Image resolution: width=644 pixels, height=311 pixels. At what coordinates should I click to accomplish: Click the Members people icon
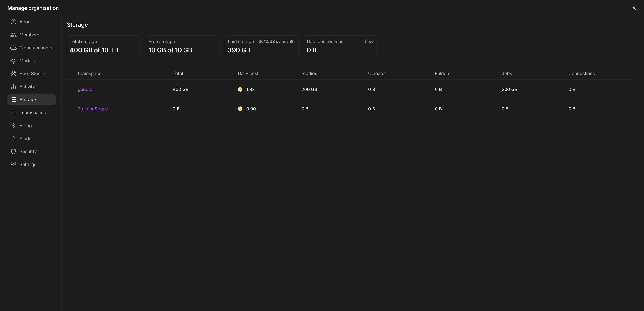pyautogui.click(x=13, y=35)
